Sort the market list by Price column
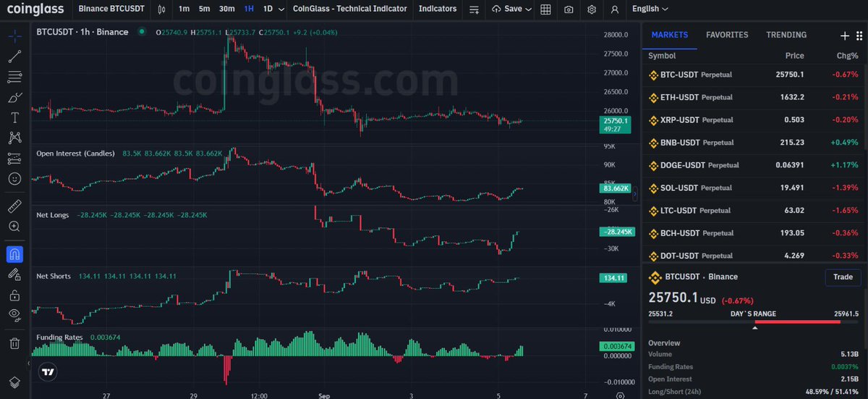Viewport: 868px width, 399px height. tap(794, 56)
